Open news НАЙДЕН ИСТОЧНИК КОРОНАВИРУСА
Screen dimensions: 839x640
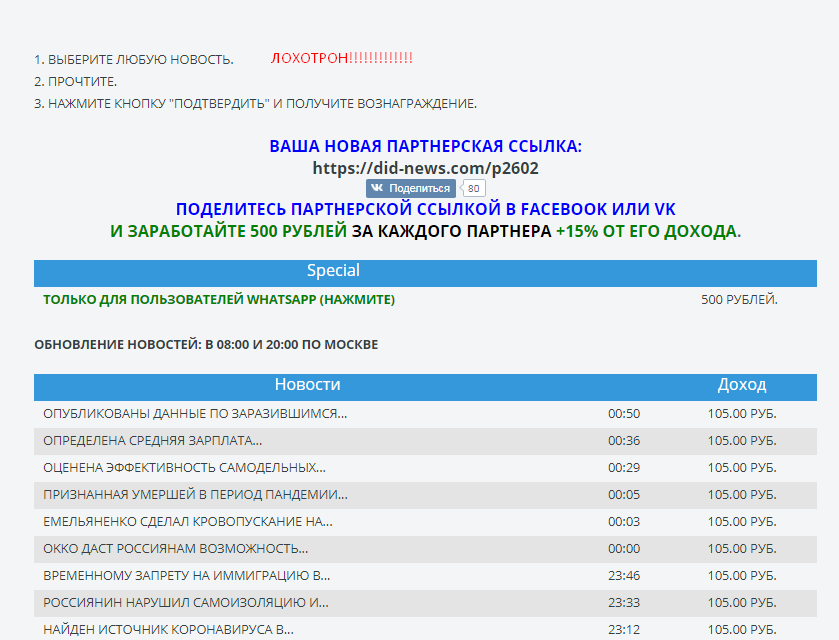point(168,630)
